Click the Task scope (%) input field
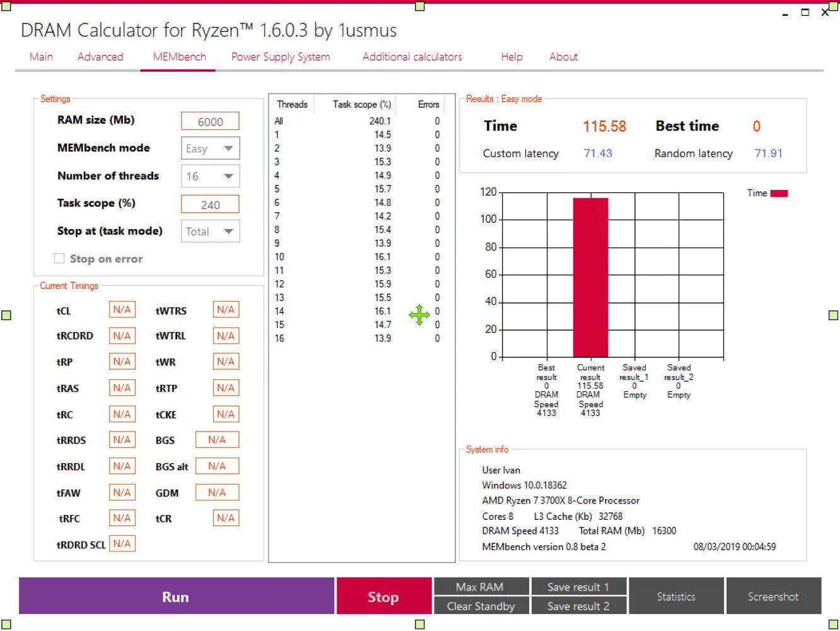This screenshot has width=840, height=631. coord(210,204)
